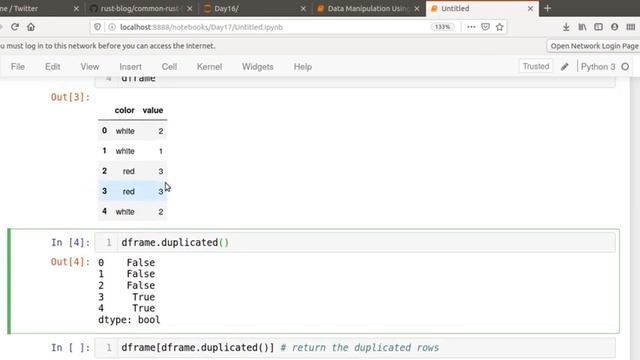This screenshot has width=640, height=360.
Task: Save page to Pocket icon
Action: coord(485,27)
